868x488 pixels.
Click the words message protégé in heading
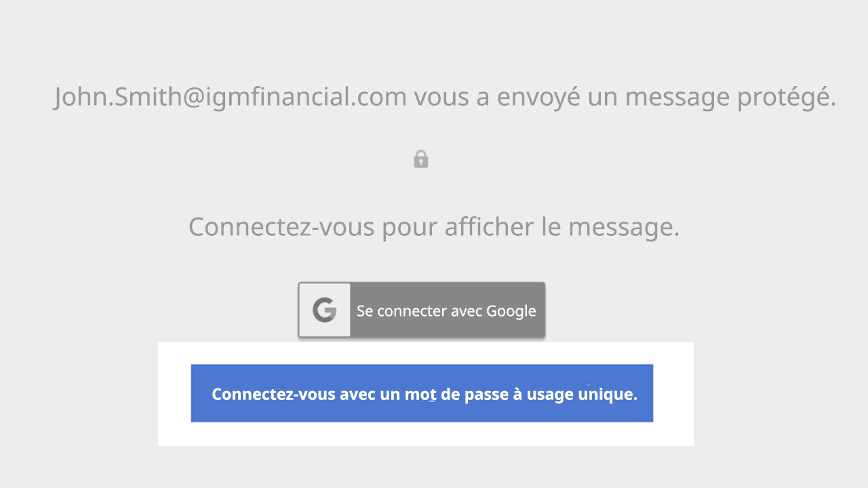coord(730,96)
